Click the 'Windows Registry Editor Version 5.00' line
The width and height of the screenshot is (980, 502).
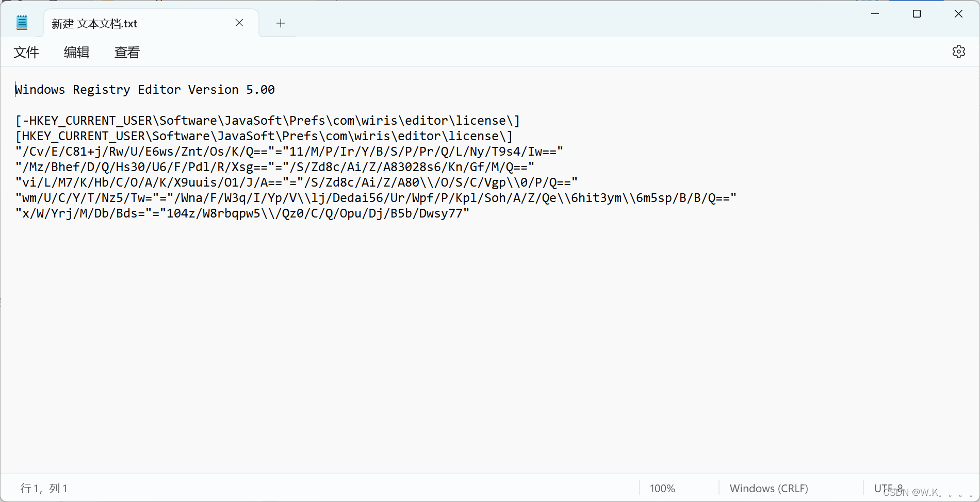(x=145, y=90)
